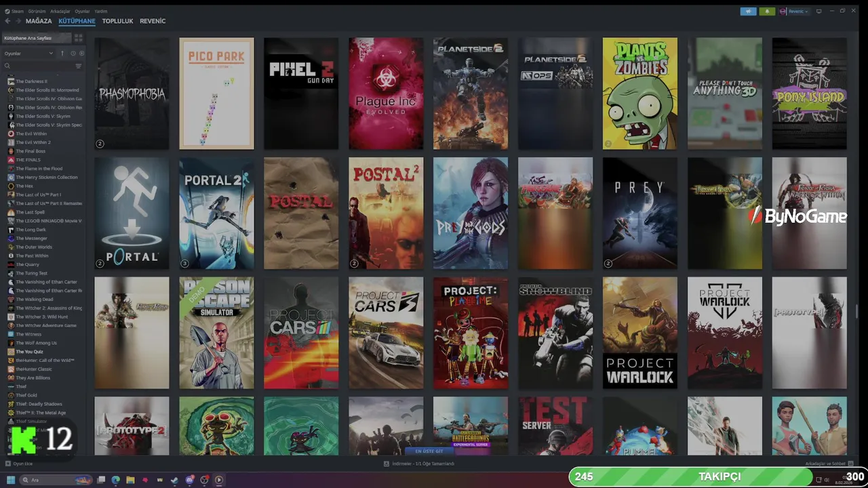The height and width of the screenshot is (488, 868).
Task: Open the Plague Inc. Evolved cover
Action: (x=386, y=94)
